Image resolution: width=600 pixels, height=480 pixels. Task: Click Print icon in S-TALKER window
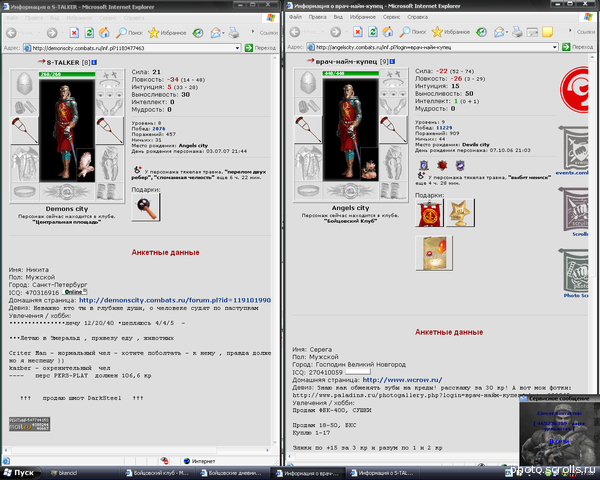234,33
